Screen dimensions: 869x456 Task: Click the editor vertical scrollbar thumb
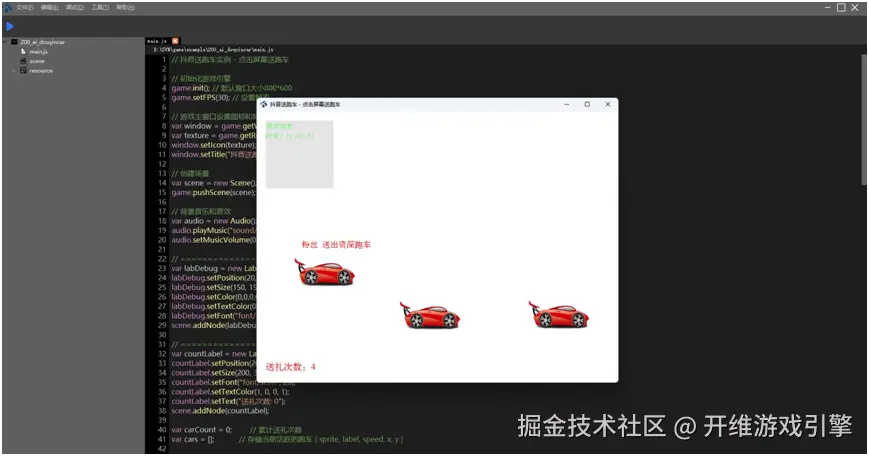point(865,119)
